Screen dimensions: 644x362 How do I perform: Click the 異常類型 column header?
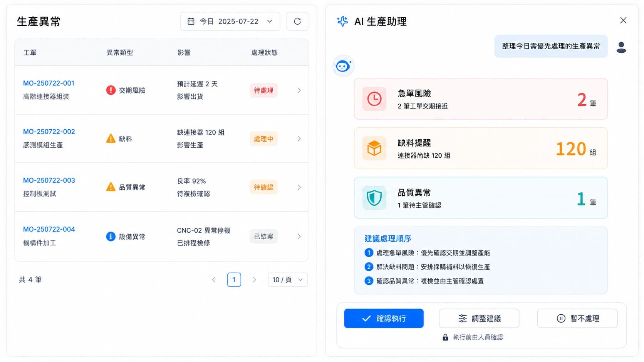coord(120,52)
